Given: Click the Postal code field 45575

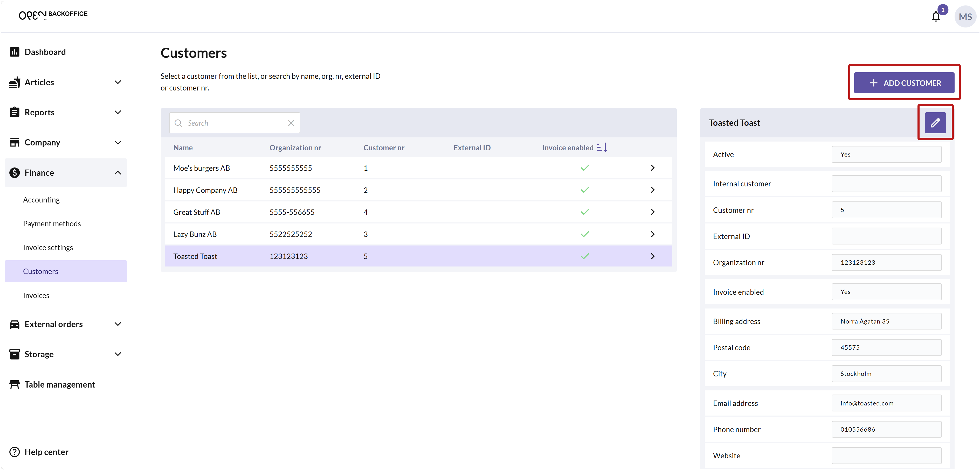Looking at the screenshot, I should 886,348.
